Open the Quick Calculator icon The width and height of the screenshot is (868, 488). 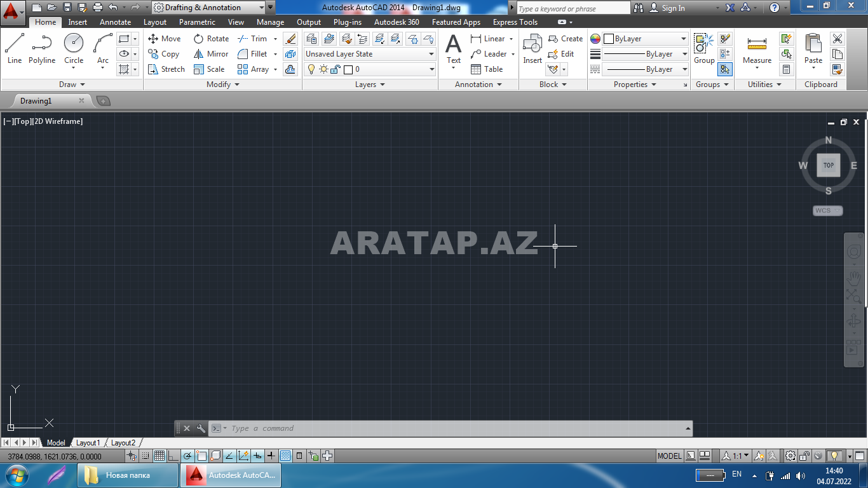tap(787, 69)
